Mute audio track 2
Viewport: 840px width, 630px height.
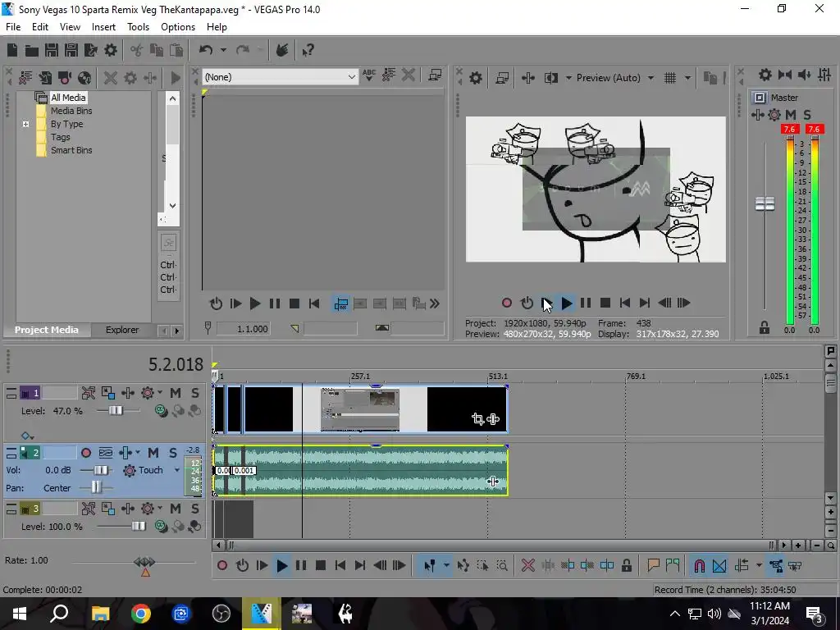tap(153, 453)
